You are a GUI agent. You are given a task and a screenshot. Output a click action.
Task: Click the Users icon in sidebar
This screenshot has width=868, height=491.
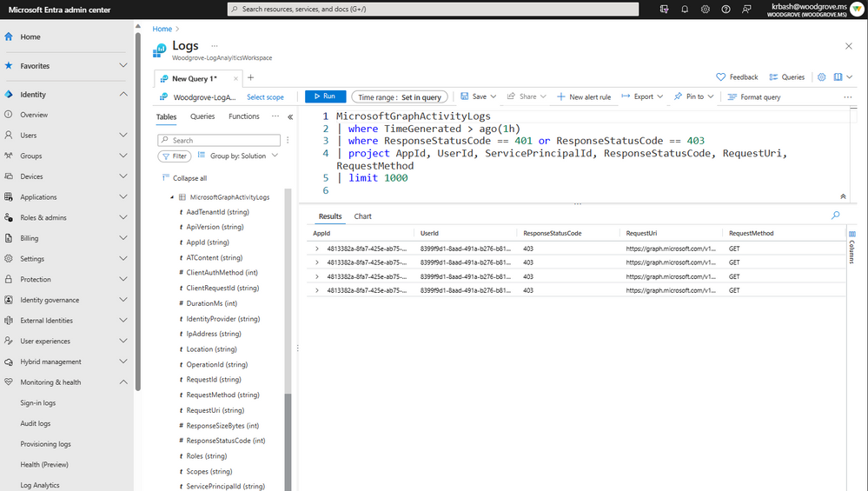pyautogui.click(x=9, y=135)
